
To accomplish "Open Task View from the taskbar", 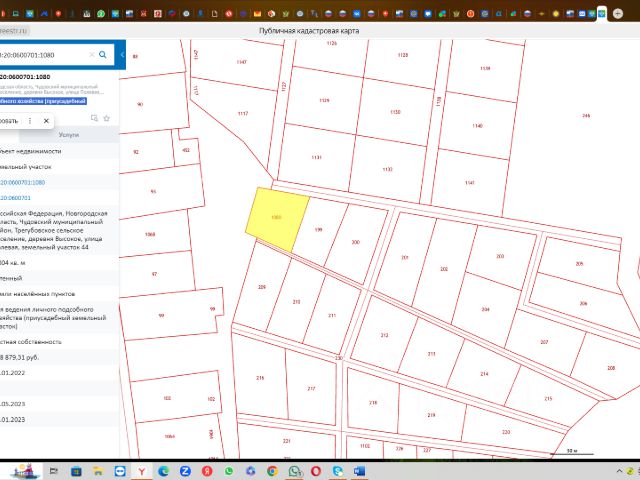I will pyautogui.click(x=53, y=471).
